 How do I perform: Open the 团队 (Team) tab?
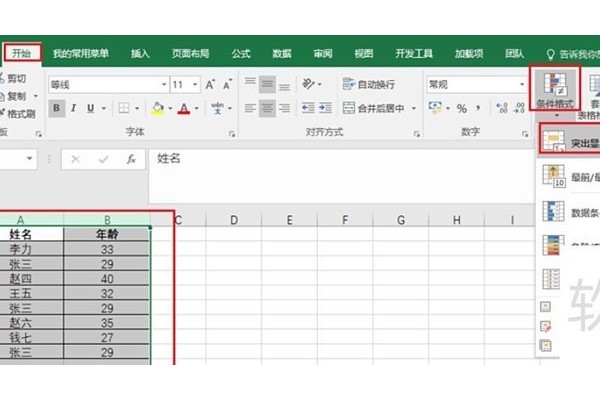point(514,54)
